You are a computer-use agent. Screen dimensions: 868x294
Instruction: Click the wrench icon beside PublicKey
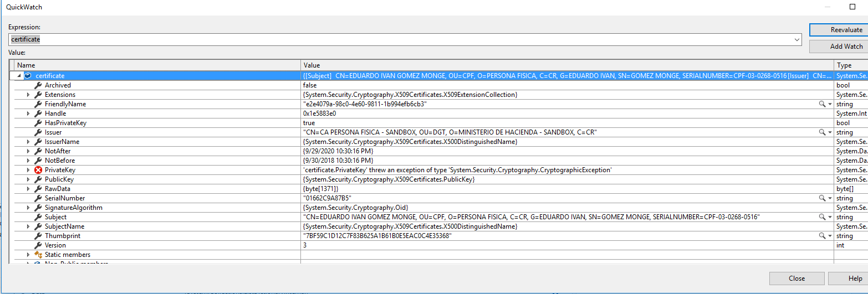[x=38, y=179]
